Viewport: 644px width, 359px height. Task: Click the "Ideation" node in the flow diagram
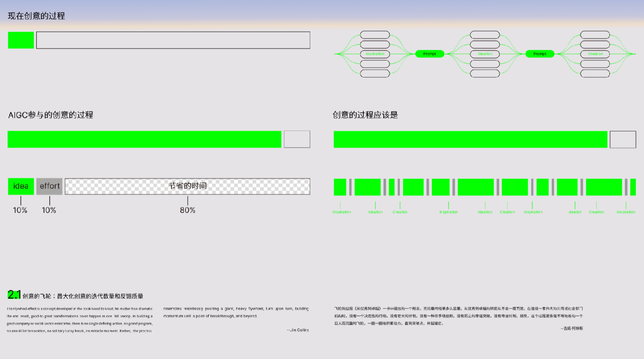coord(485,54)
